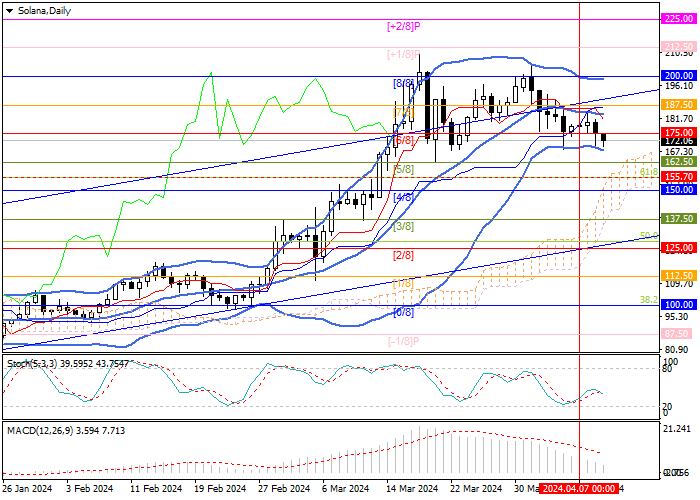The width and height of the screenshot is (700, 500).
Task: Select the 80.90 price scale value
Action: click(677, 350)
